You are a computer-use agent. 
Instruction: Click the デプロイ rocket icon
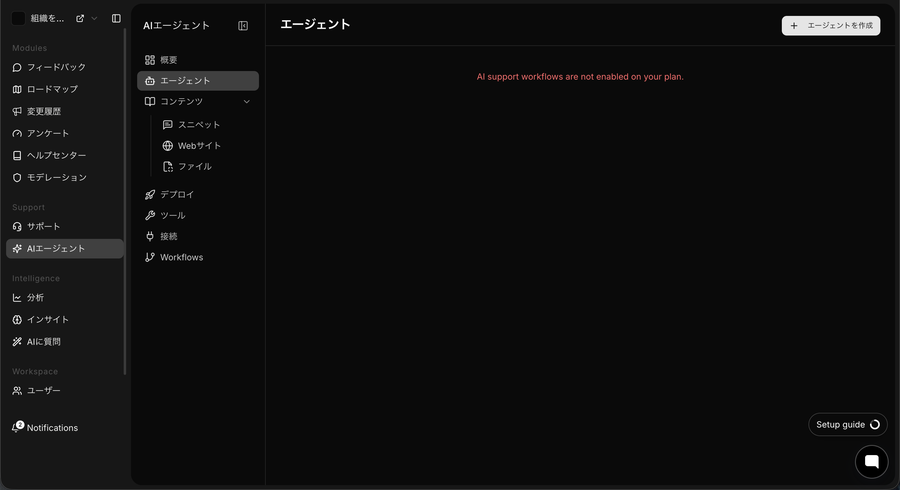[x=150, y=195]
